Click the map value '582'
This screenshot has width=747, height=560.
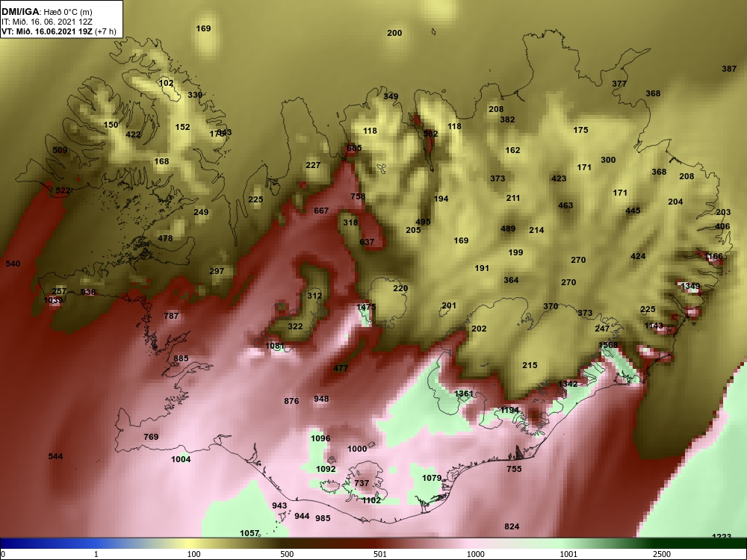(x=431, y=134)
